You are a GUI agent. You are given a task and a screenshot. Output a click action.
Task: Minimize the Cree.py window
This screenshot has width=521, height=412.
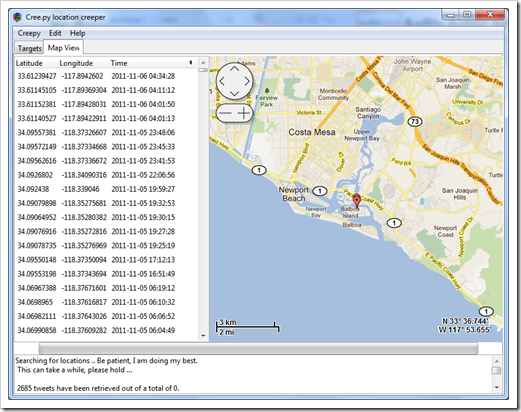[451, 15]
